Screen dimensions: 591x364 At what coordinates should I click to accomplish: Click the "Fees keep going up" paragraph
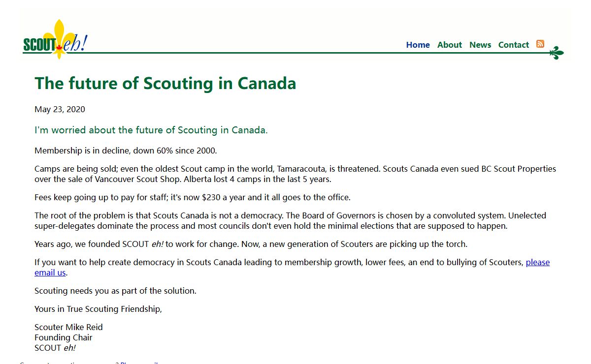point(192,198)
